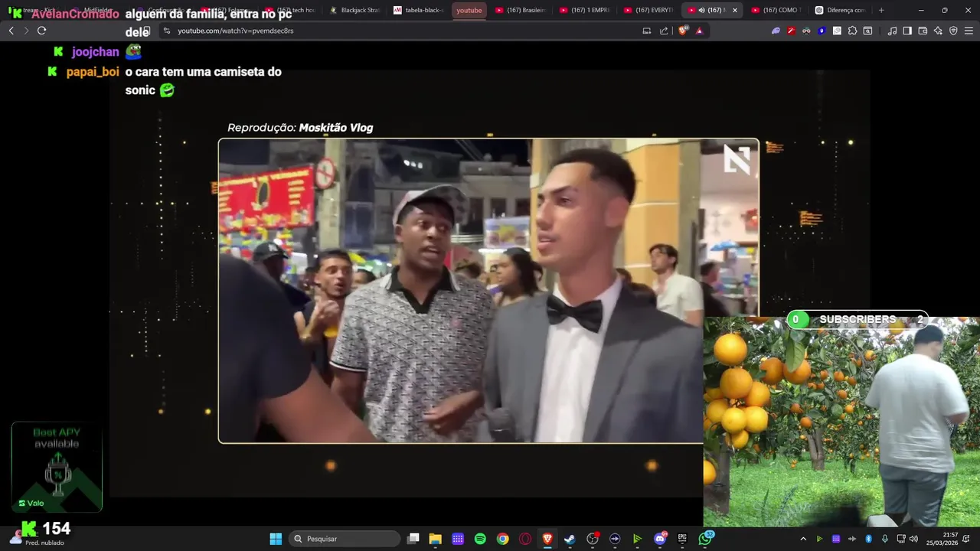980x551 pixels.
Task: Open Spotify from the taskbar
Action: (x=480, y=539)
